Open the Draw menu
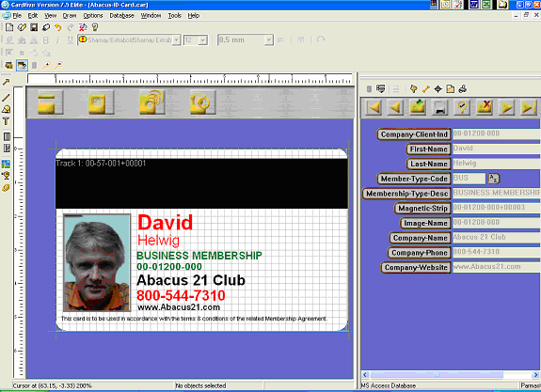541x392 pixels. pos(70,16)
